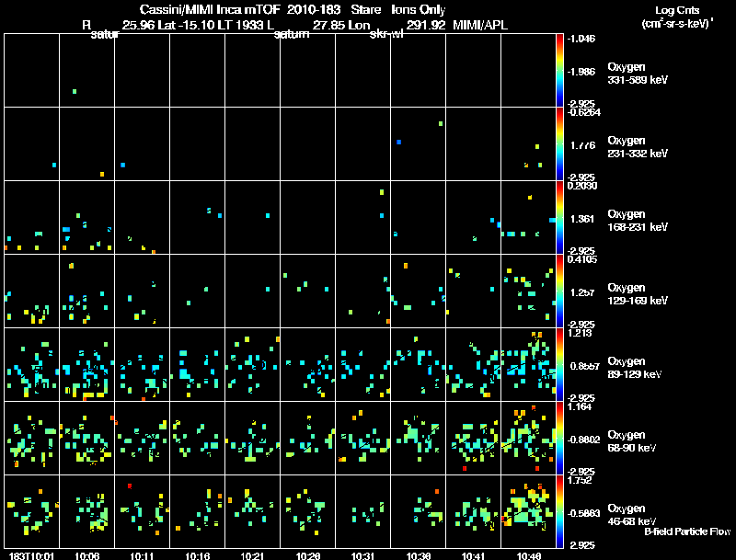Click the Oxygen 46-68 keV row label
Viewport: 736px width, 560px height.
[x=633, y=515]
